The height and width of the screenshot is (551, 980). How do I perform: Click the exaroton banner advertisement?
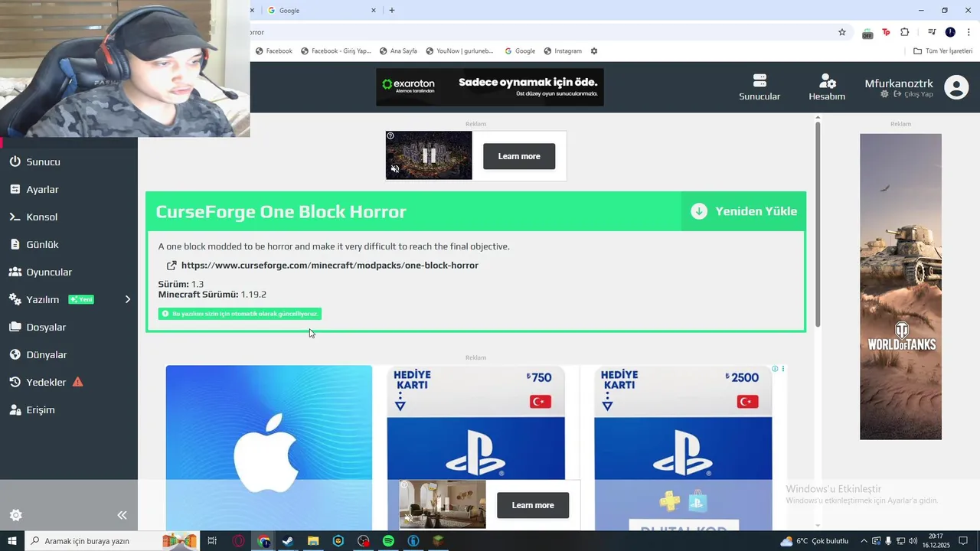(x=489, y=87)
